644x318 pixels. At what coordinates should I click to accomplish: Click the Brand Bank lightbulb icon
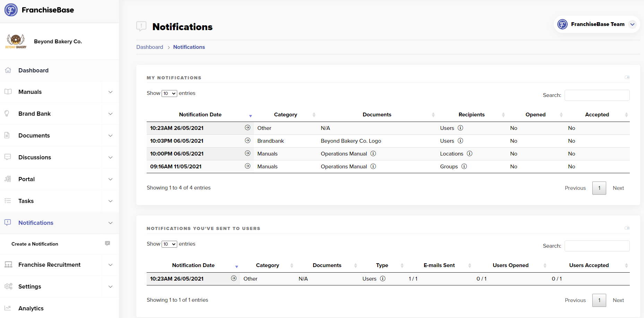7,114
